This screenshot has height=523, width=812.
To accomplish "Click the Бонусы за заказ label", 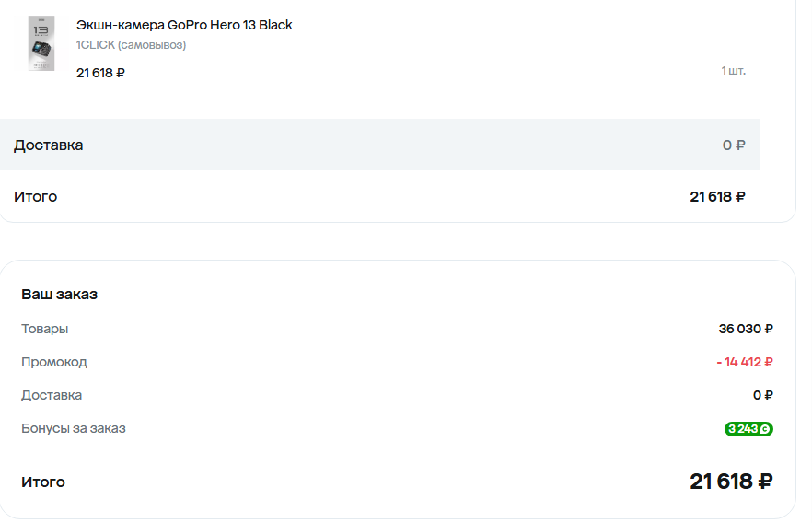I will click(73, 428).
